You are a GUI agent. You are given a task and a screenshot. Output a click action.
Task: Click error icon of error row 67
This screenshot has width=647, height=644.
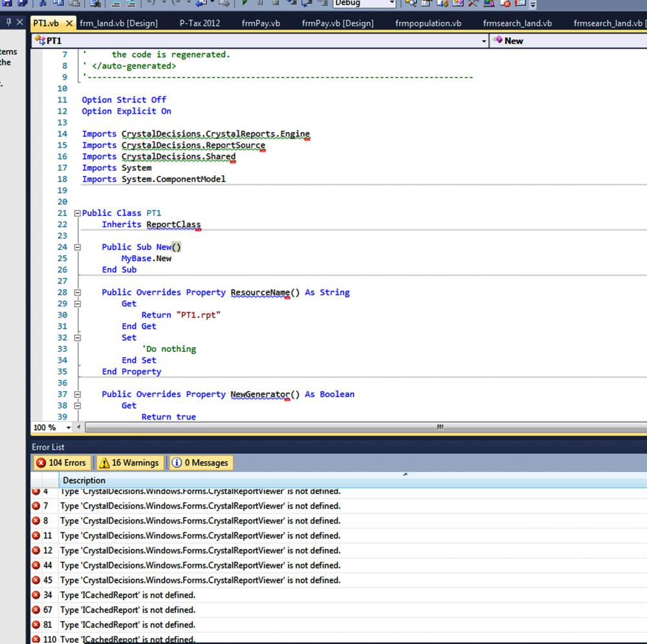click(x=36, y=610)
